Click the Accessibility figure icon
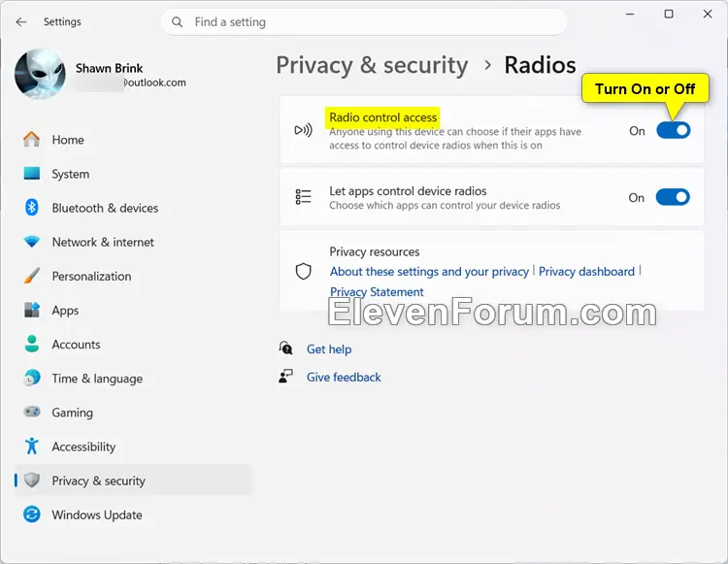This screenshot has height=564, width=728. coord(32,447)
